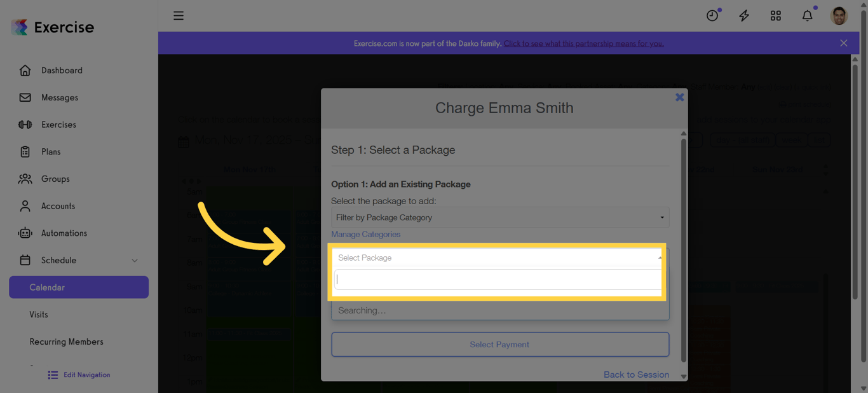Open the hamburger menu icon

179,15
